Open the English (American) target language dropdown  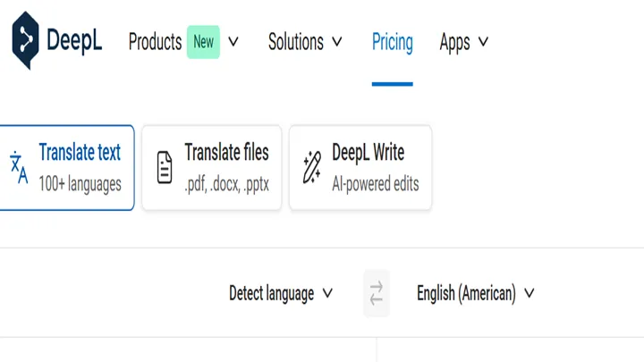[x=475, y=293]
